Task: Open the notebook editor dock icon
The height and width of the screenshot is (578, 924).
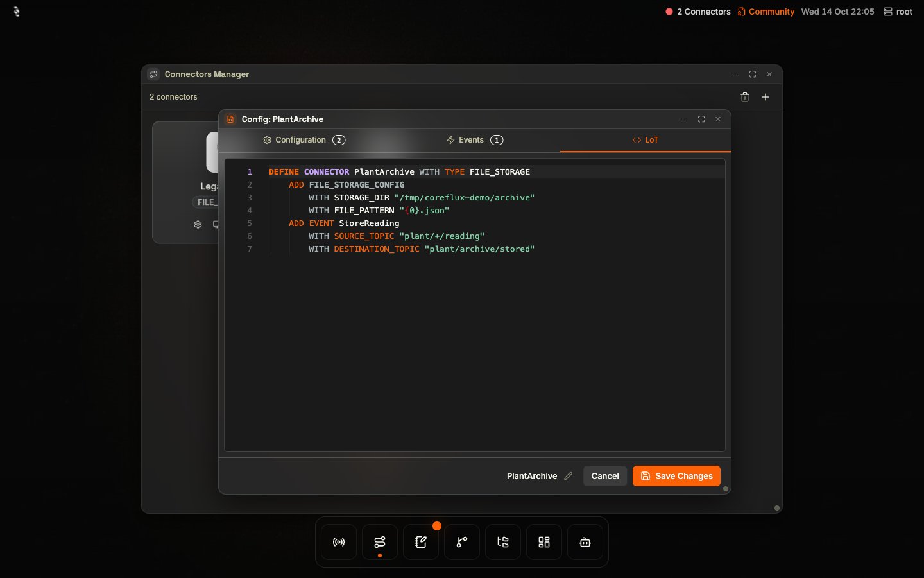Action: click(x=421, y=542)
